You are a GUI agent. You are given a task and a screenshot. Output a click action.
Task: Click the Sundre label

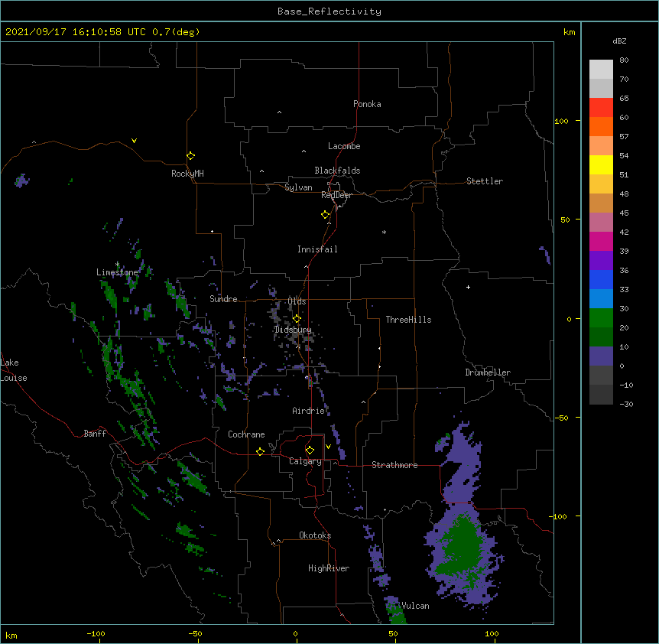(223, 299)
